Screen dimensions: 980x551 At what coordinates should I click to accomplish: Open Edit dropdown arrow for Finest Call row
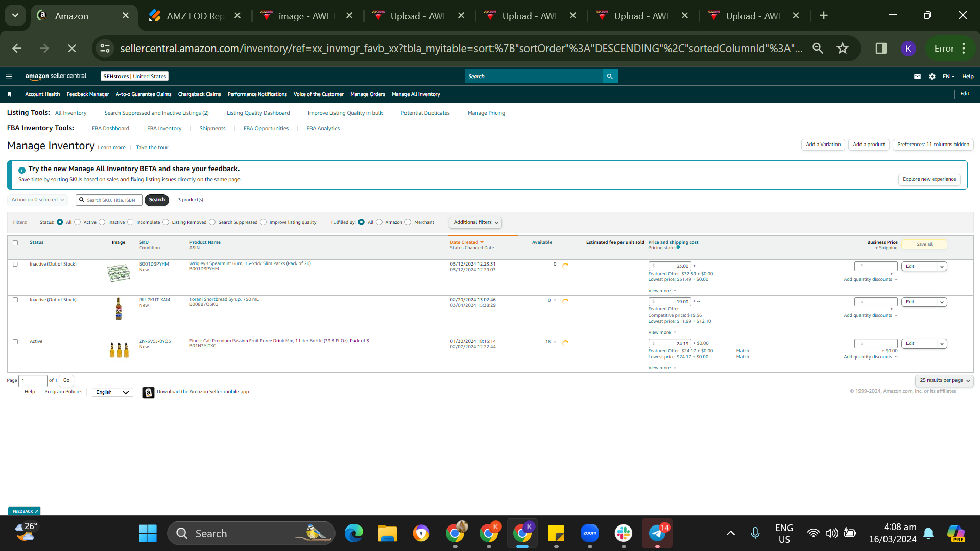pyautogui.click(x=942, y=344)
